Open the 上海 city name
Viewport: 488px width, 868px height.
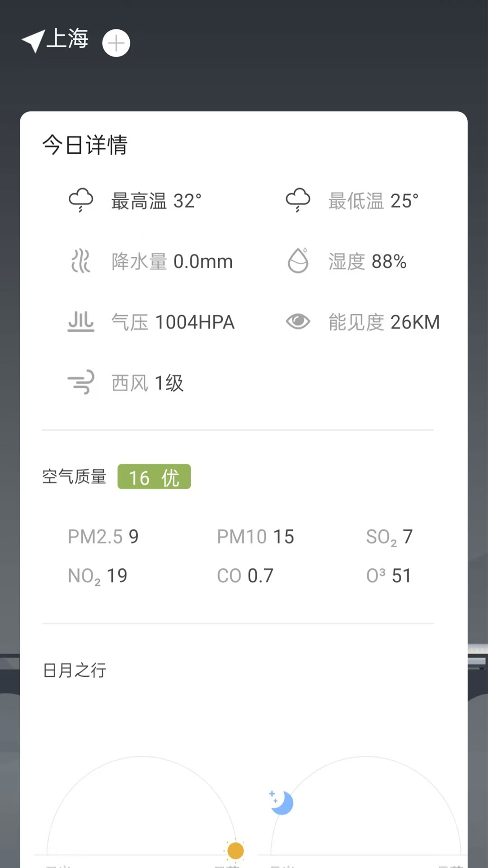pos(67,39)
